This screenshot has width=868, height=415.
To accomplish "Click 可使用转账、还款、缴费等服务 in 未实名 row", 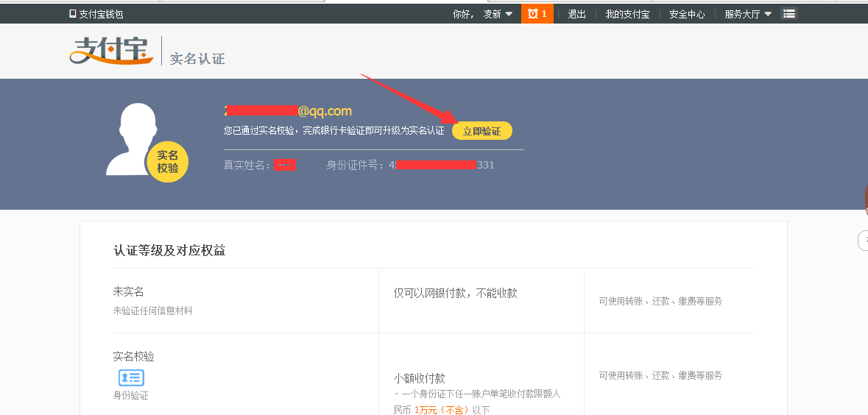I will 660,302.
